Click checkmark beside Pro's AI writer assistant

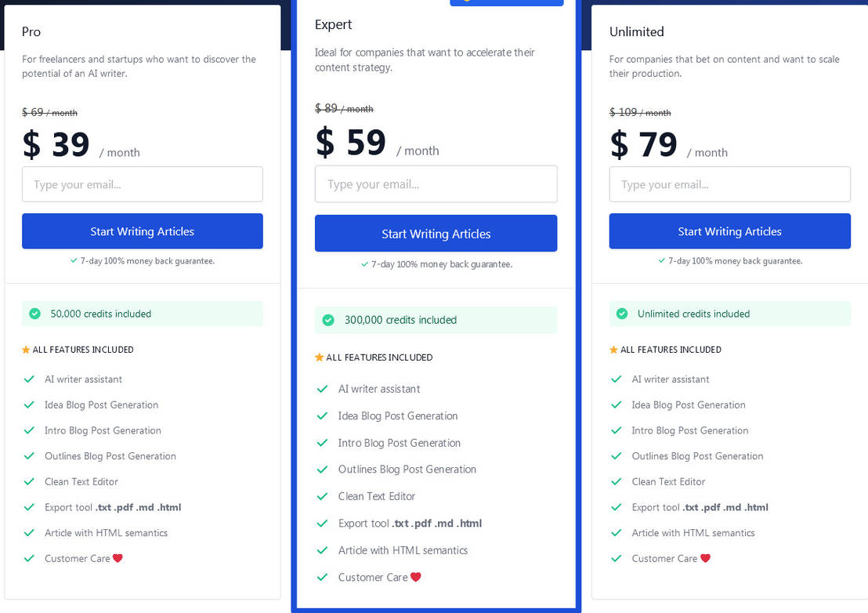29,379
